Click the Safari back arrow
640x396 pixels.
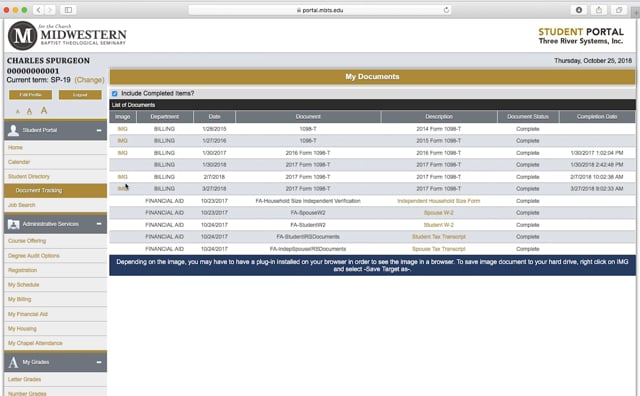point(38,10)
